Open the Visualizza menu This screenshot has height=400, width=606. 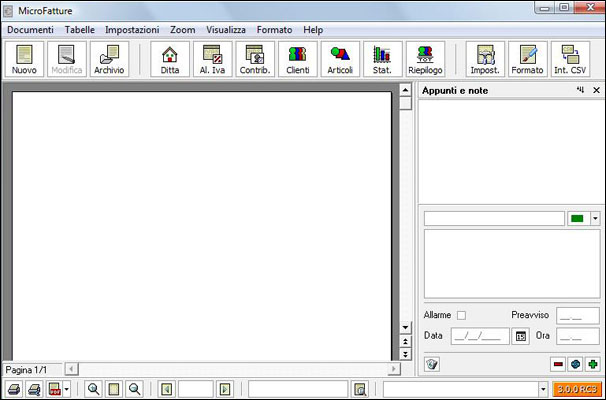226,30
